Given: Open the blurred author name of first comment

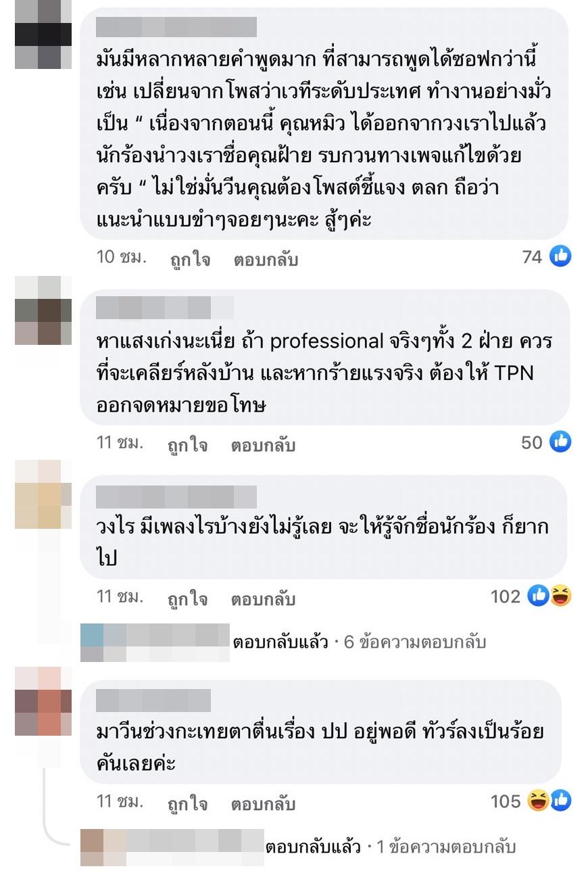Looking at the screenshot, I should click(176, 27).
